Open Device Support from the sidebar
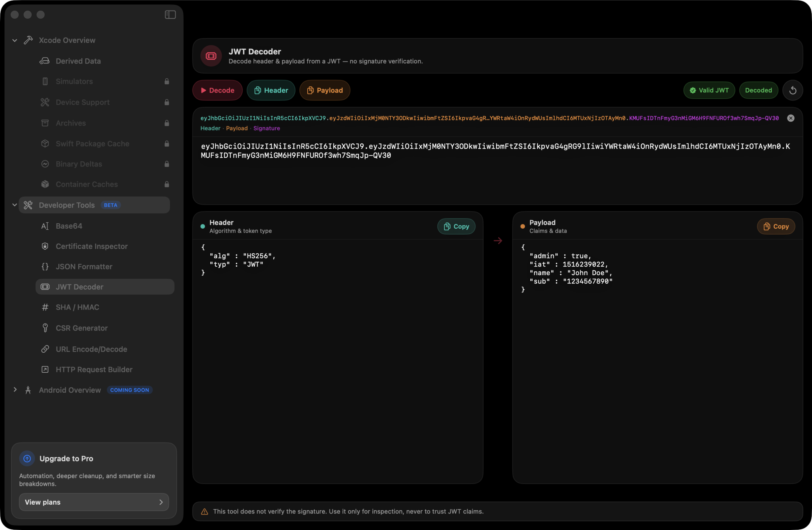 (x=82, y=102)
